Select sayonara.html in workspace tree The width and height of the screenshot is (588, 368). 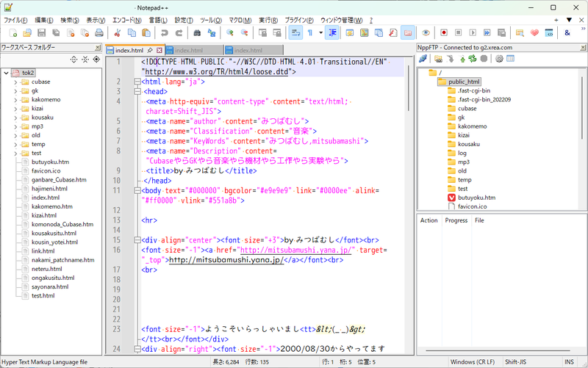[50, 286]
